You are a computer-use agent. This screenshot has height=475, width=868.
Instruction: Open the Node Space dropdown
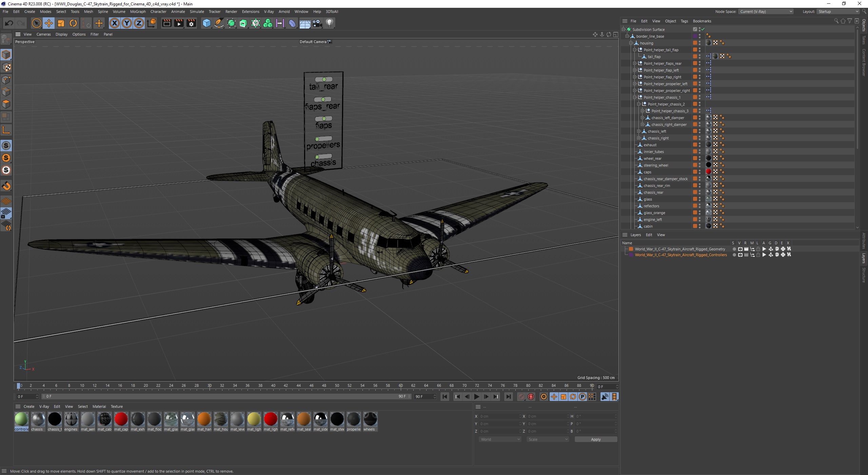[766, 12]
